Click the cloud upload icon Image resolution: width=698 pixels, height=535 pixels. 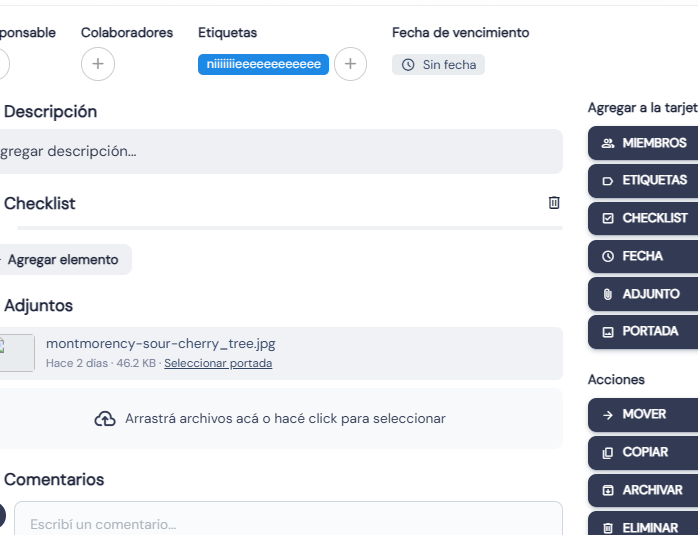105,419
